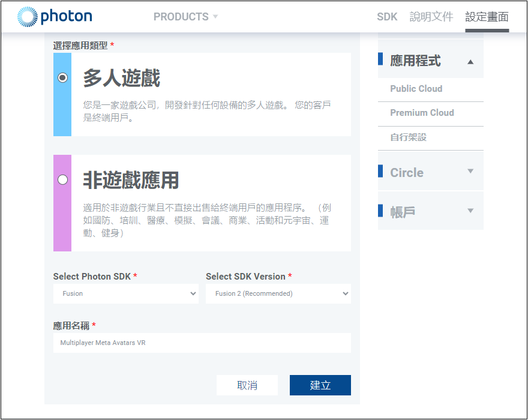The width and height of the screenshot is (528, 420).
Task: Click the 應用名稱 field label
Action: pos(71,326)
